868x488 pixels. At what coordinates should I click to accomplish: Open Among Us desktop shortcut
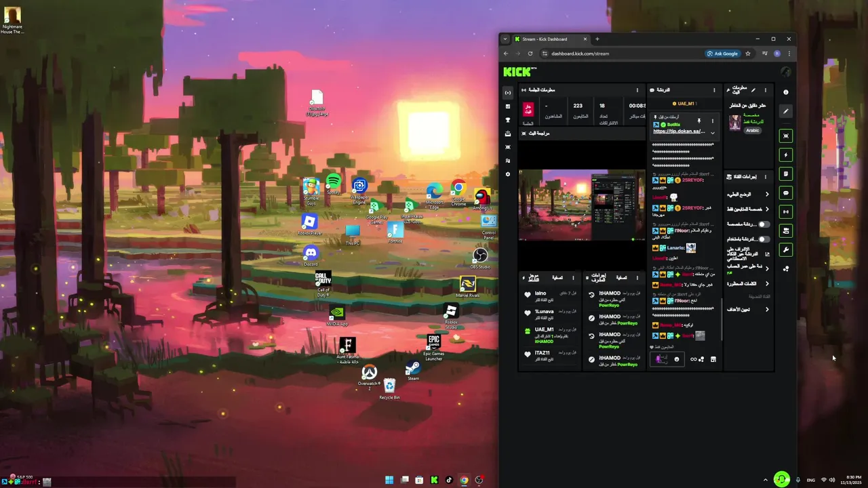[x=482, y=199]
